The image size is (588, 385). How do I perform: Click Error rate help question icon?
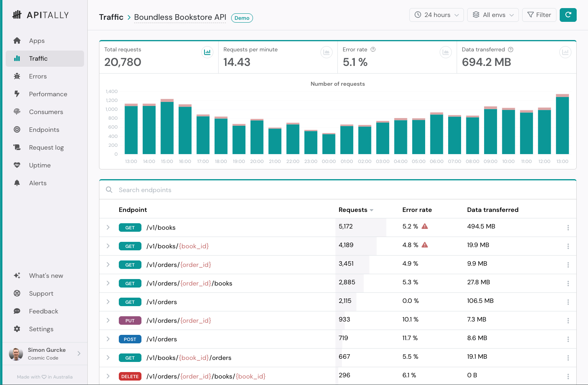pos(373,49)
